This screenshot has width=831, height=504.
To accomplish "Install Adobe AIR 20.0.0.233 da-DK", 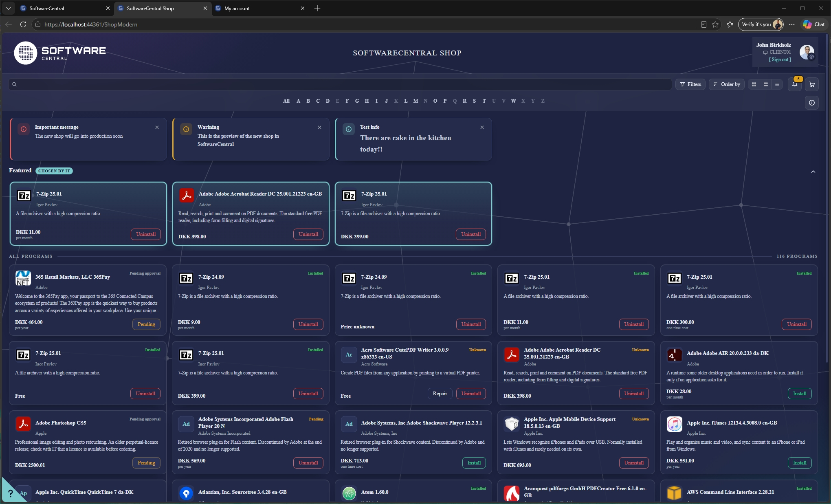I will pyautogui.click(x=800, y=394).
